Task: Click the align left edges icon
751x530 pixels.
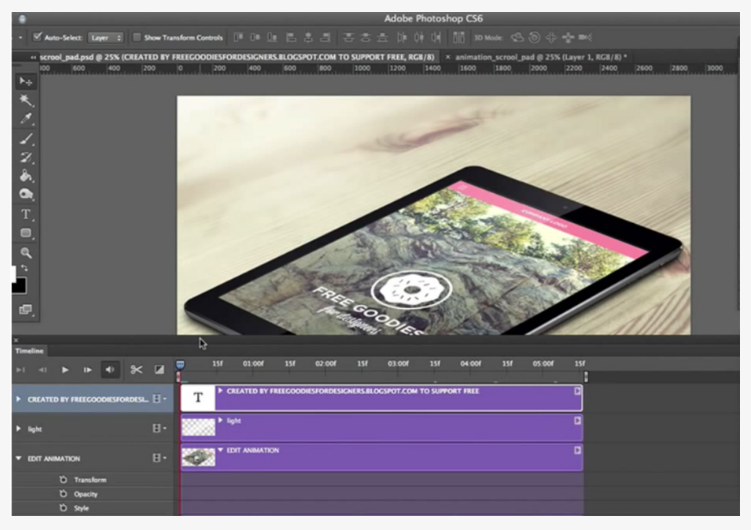Action: (291, 37)
